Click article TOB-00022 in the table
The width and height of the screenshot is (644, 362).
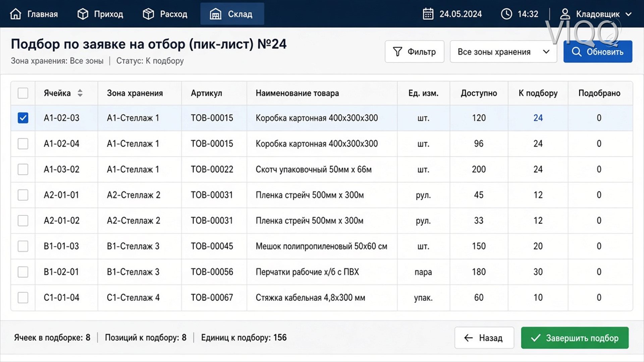point(212,169)
